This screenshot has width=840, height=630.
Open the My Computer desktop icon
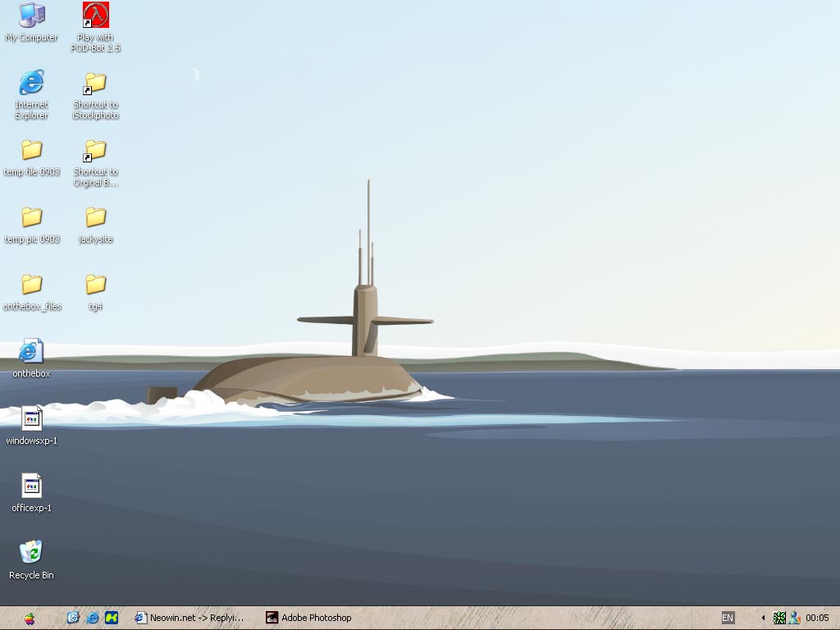pyautogui.click(x=31, y=16)
